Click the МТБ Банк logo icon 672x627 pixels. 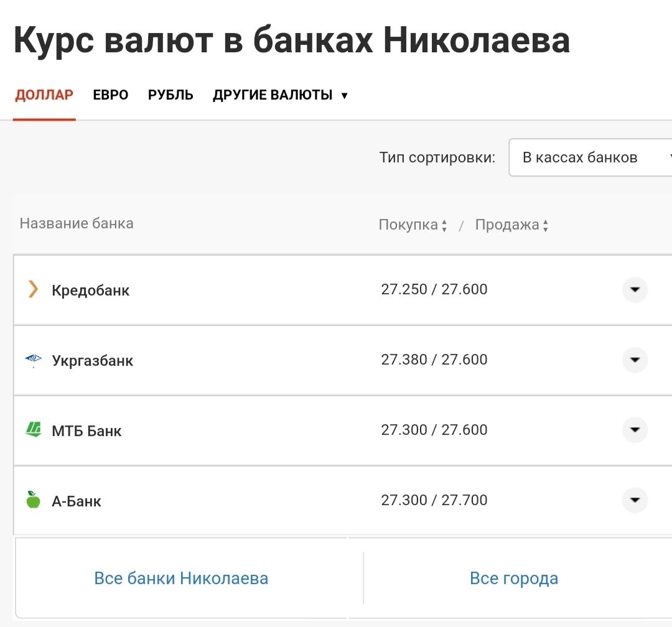34,429
